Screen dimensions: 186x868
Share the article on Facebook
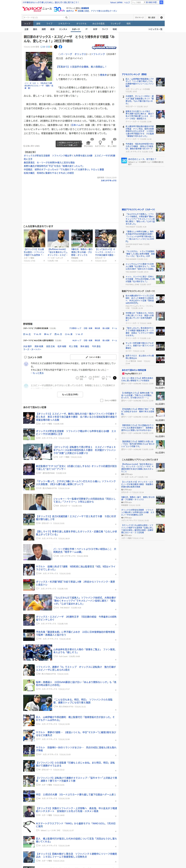[60, 47]
